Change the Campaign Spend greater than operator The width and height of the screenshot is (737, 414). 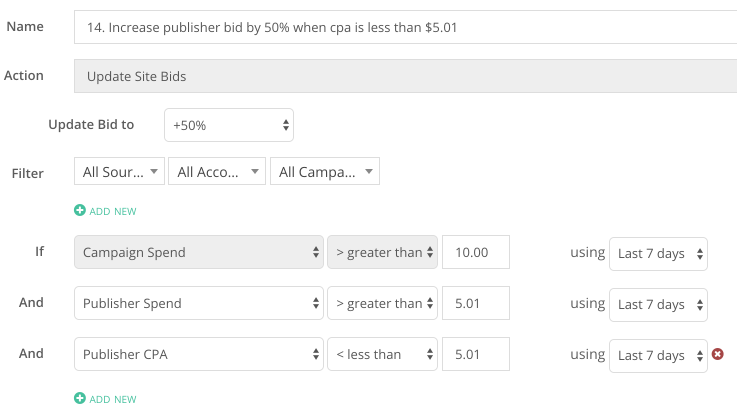[x=383, y=252]
